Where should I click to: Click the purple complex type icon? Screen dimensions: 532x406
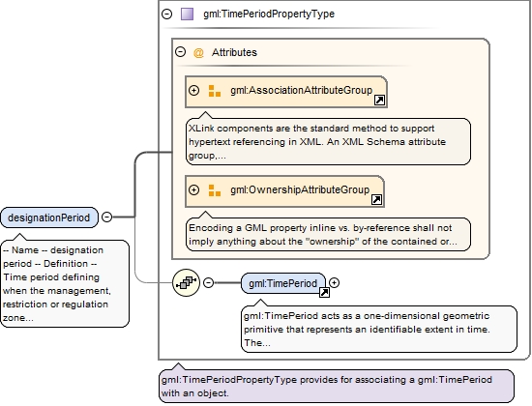point(187,14)
